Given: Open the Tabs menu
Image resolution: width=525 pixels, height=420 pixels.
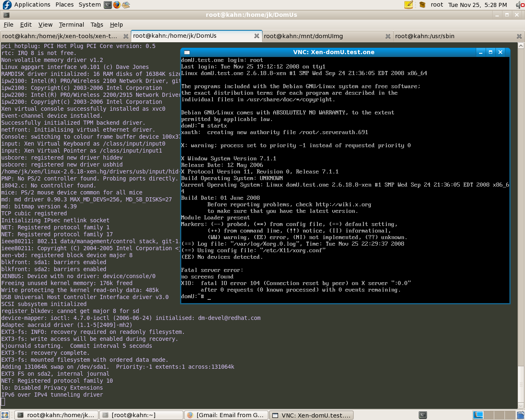Looking at the screenshot, I should (x=97, y=25).
